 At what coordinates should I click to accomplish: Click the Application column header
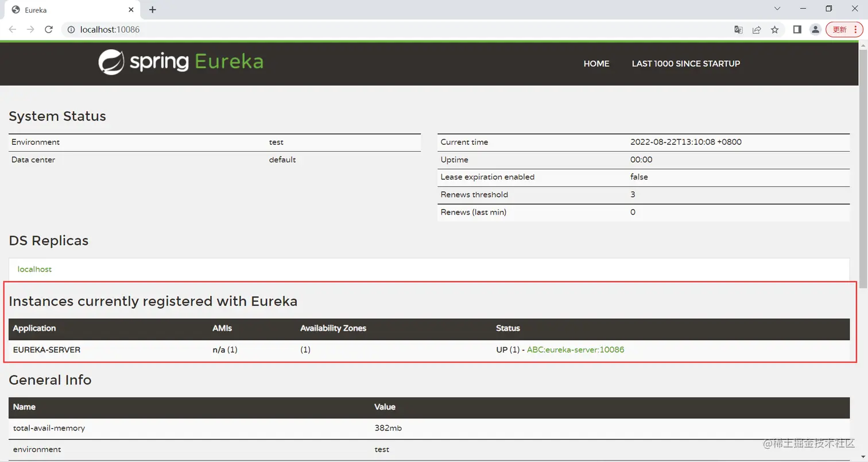(x=34, y=328)
